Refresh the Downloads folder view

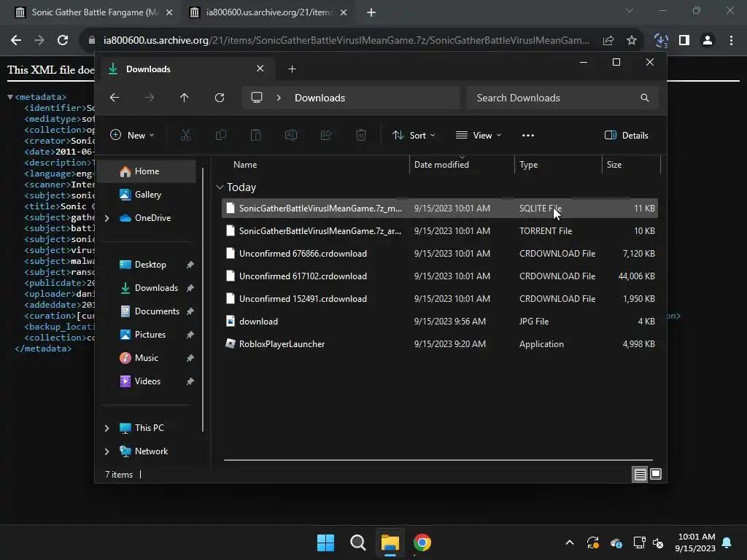[x=220, y=98]
